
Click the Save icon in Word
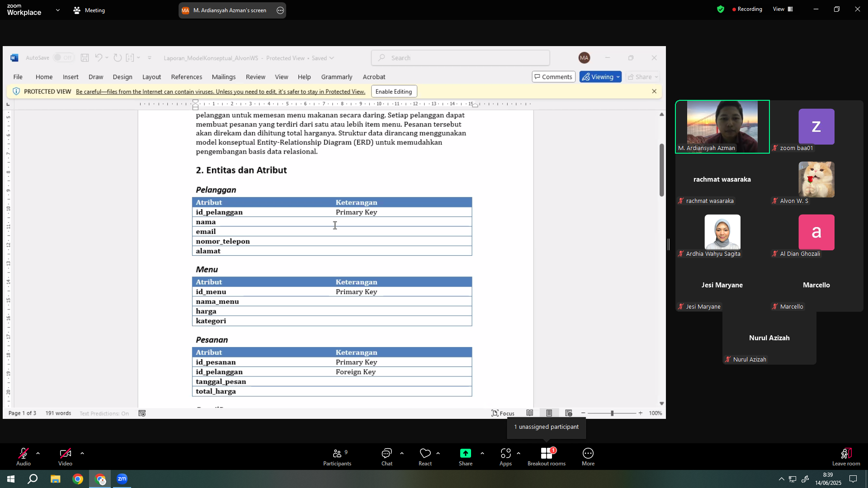click(85, 58)
